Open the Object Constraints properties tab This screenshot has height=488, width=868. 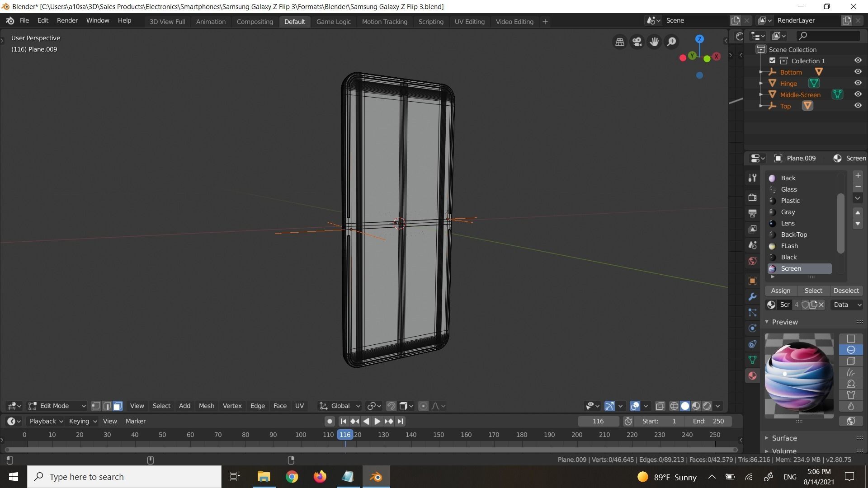pyautogui.click(x=752, y=344)
